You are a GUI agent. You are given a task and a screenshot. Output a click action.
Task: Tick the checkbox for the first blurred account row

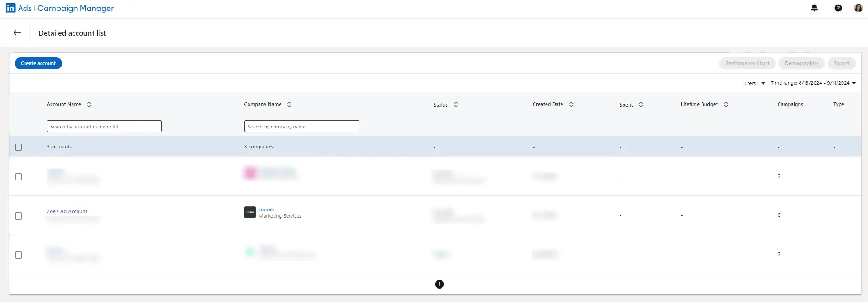pos(18,177)
